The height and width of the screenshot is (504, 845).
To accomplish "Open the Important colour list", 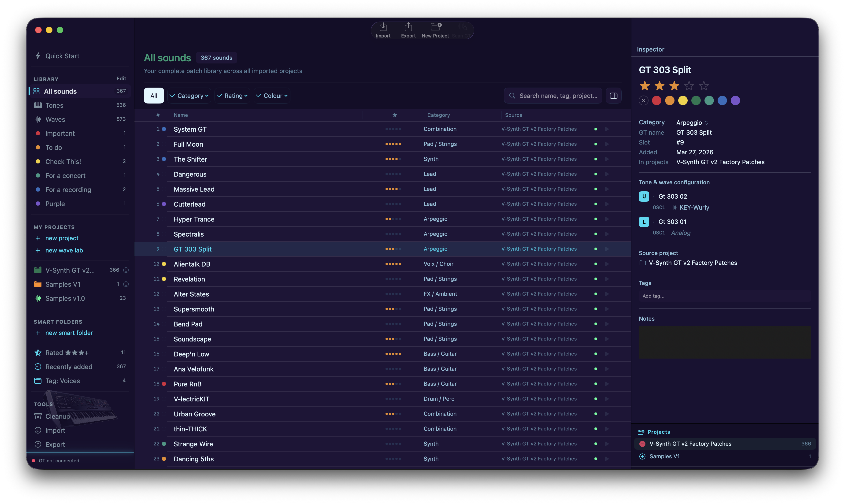I will pos(80,133).
